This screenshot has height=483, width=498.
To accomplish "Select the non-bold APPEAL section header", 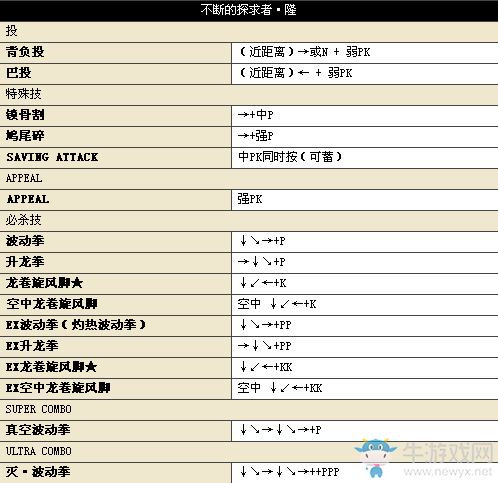I will point(24,178).
